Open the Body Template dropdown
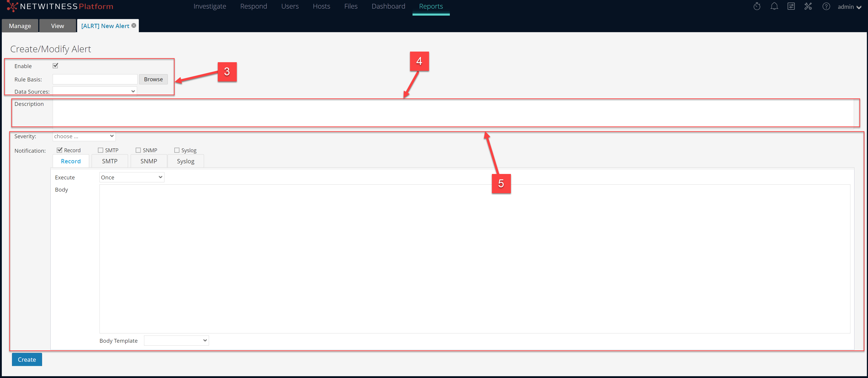Image resolution: width=868 pixels, height=378 pixels. click(x=176, y=340)
